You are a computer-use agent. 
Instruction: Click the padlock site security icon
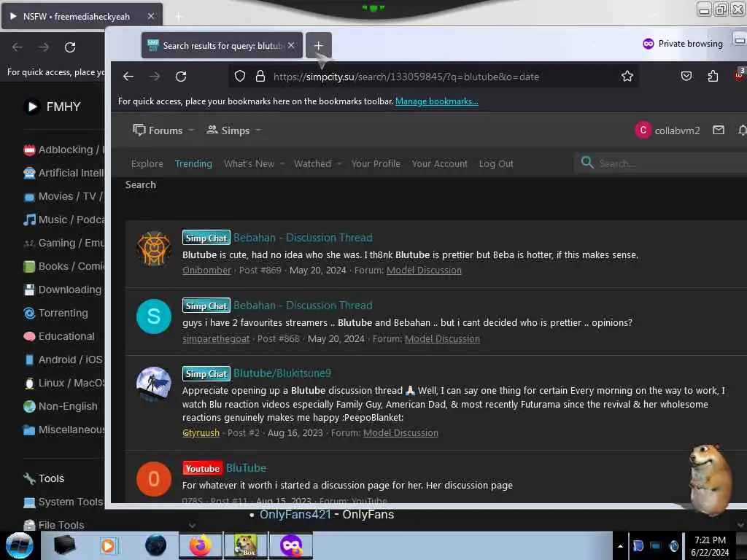260,76
